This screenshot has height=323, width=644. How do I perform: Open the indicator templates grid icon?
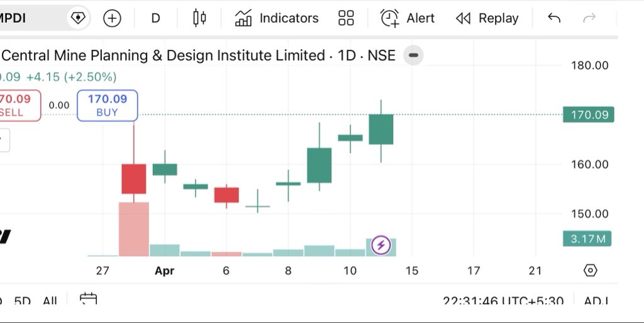click(x=346, y=18)
